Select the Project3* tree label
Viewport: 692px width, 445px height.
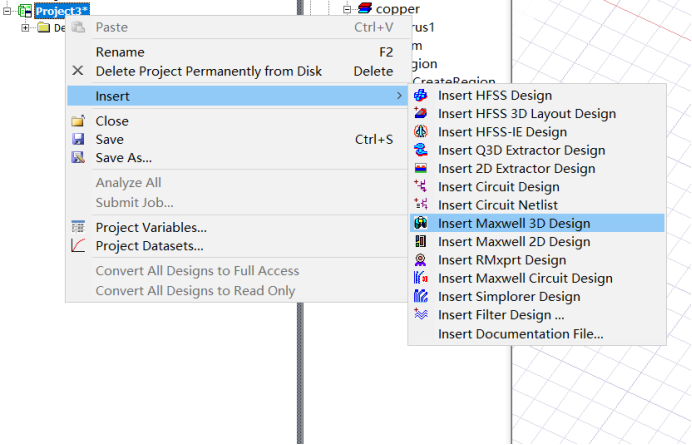(x=62, y=11)
